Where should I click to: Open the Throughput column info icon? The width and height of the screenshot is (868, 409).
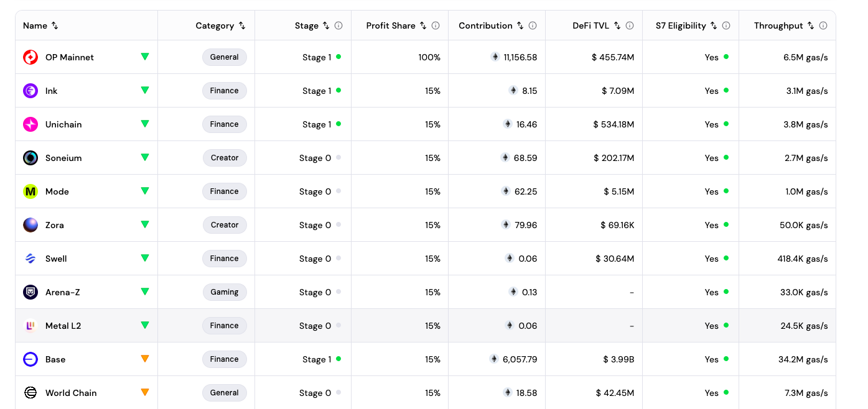point(823,25)
